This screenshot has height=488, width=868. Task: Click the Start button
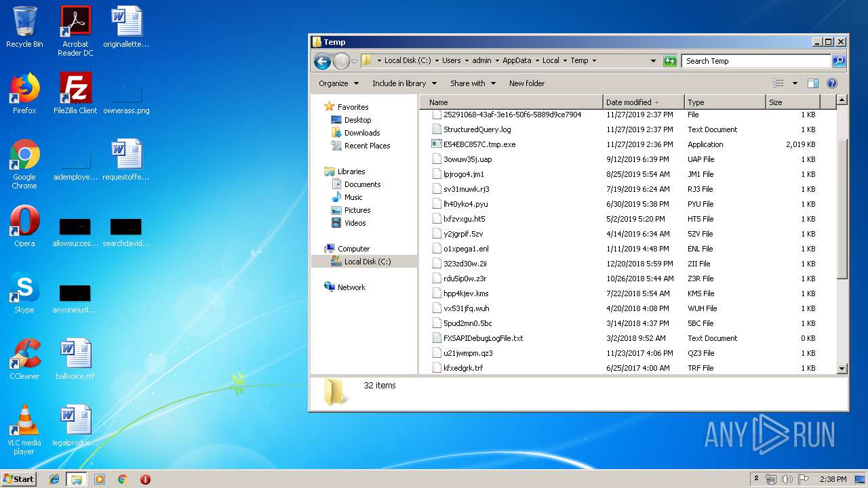click(x=18, y=479)
